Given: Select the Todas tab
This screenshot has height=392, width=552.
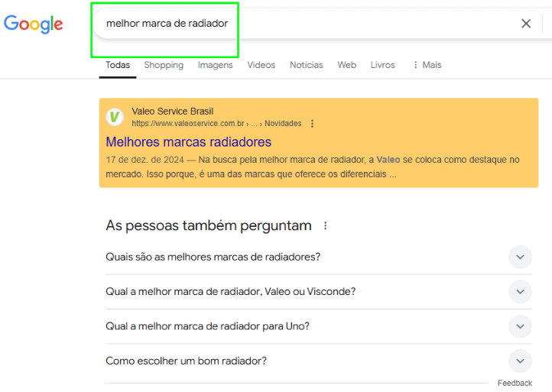Looking at the screenshot, I should click(x=118, y=65).
